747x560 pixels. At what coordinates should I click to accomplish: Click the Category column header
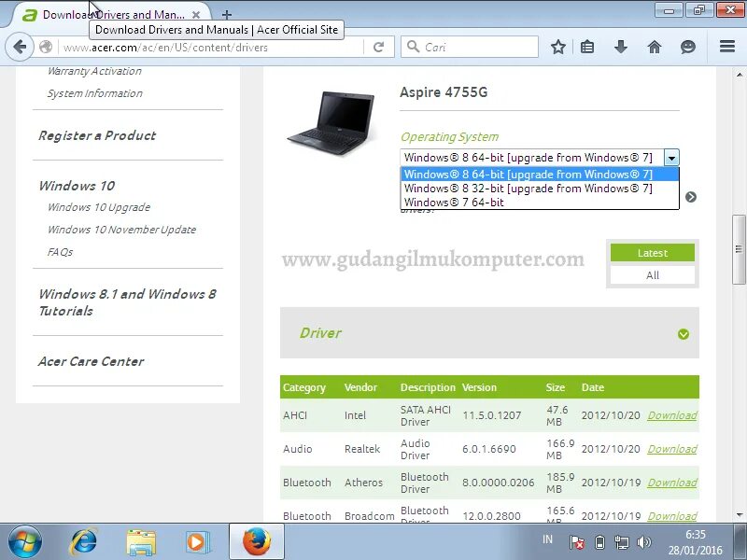click(304, 387)
